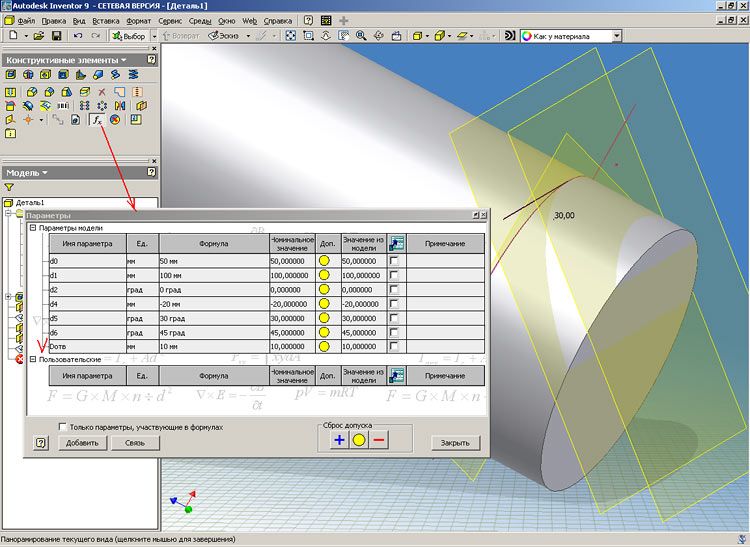The image size is (750, 547).
Task: Click the yellow tolerance circle in row d0
Action: pyautogui.click(x=324, y=261)
